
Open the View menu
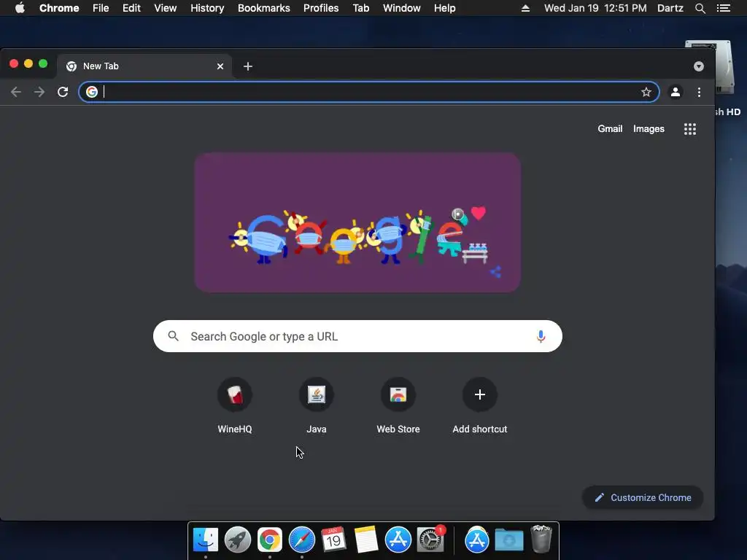point(166,8)
